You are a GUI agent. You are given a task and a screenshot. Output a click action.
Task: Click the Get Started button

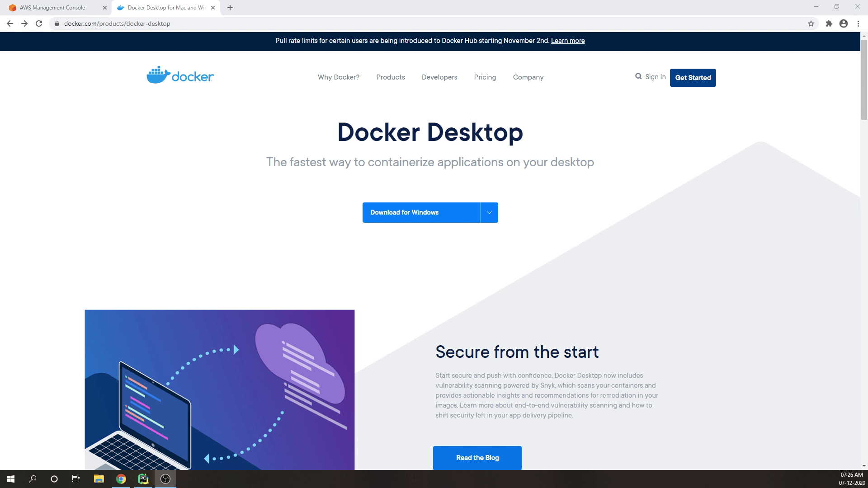[x=693, y=78]
